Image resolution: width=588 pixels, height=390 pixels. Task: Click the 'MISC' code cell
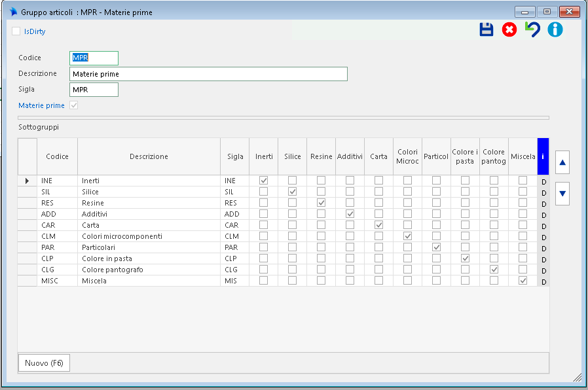point(58,281)
